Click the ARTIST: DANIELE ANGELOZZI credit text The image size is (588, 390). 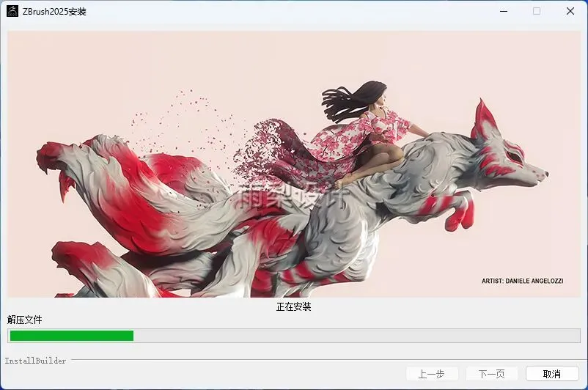pyautogui.click(x=522, y=281)
